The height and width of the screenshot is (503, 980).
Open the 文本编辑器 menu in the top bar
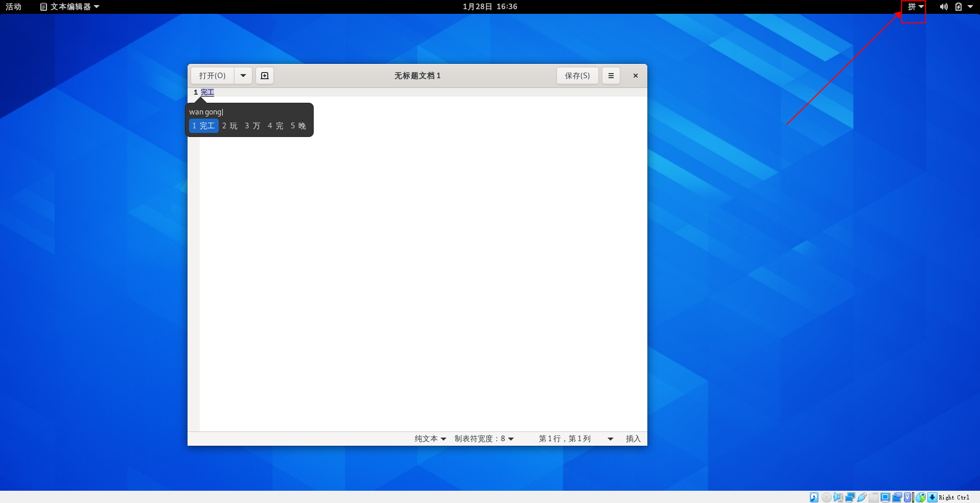pyautogui.click(x=70, y=7)
